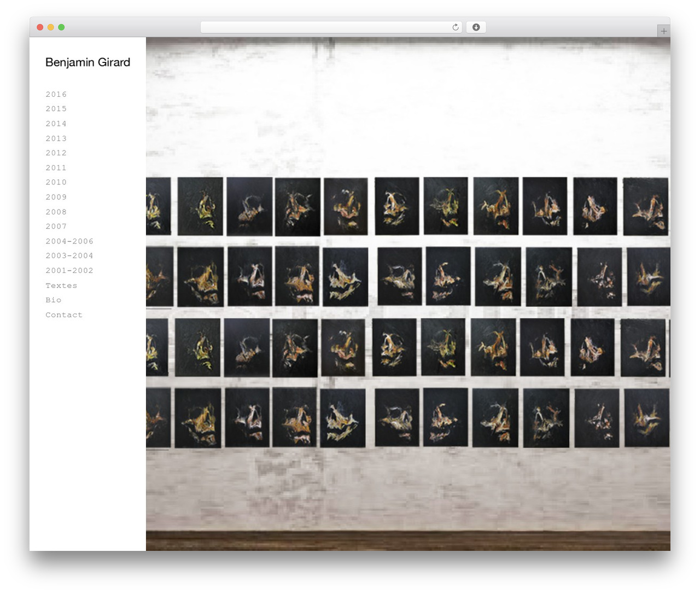
Task: Open the 2009 gallery link
Action: 56,197
